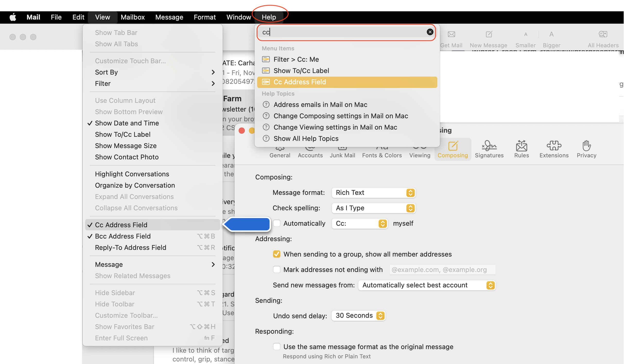This screenshot has width=625, height=364.
Task: Uncheck show all member addresses option
Action: point(277,254)
